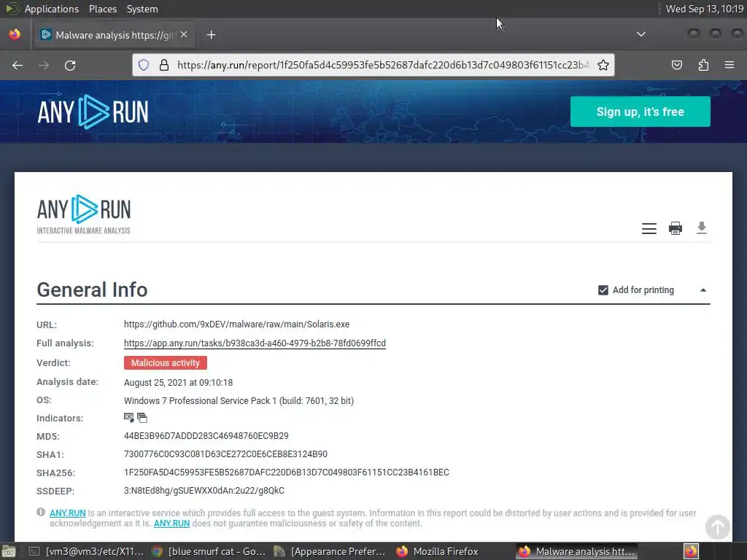
Task: Click Sign up, it's free button
Action: coord(640,112)
